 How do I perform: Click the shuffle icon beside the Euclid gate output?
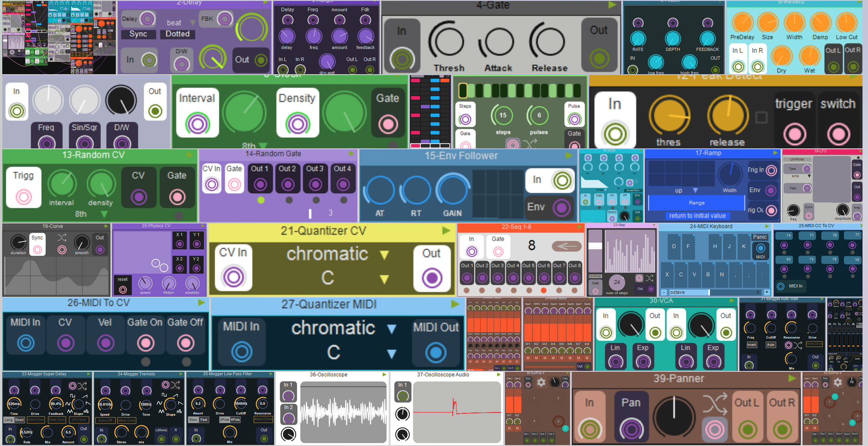point(530,144)
